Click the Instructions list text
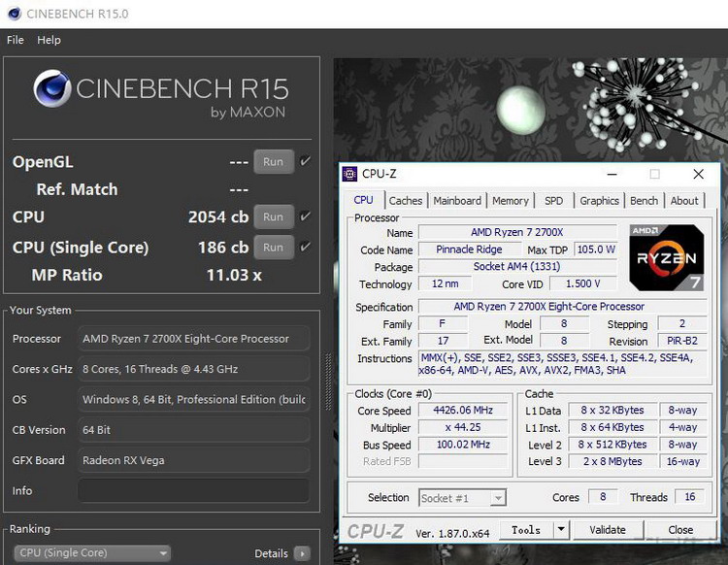The width and height of the screenshot is (728, 565). tap(562, 364)
